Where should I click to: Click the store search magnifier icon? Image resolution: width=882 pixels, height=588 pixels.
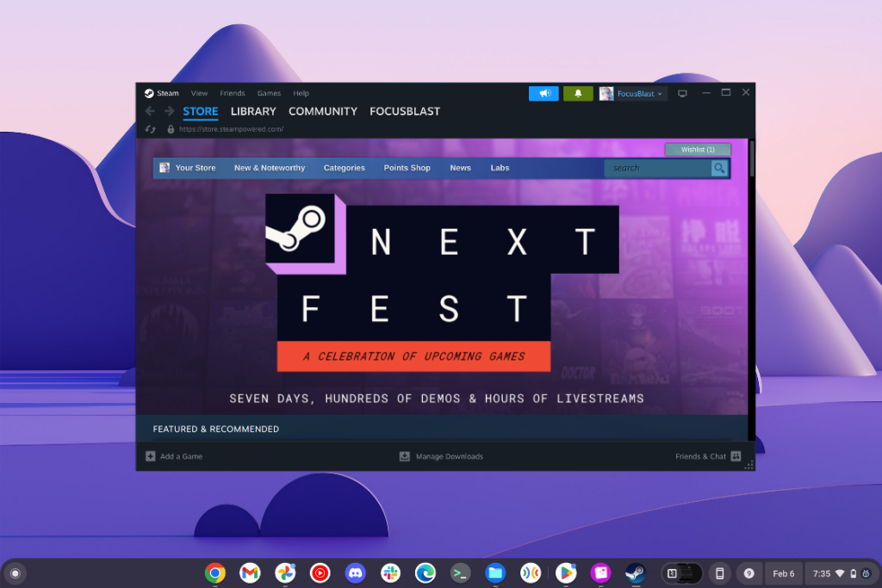(719, 168)
